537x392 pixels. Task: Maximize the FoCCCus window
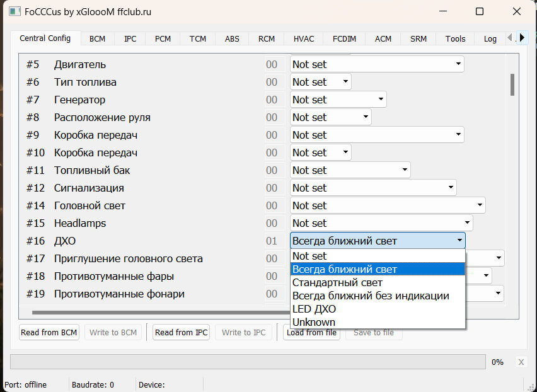click(x=480, y=11)
